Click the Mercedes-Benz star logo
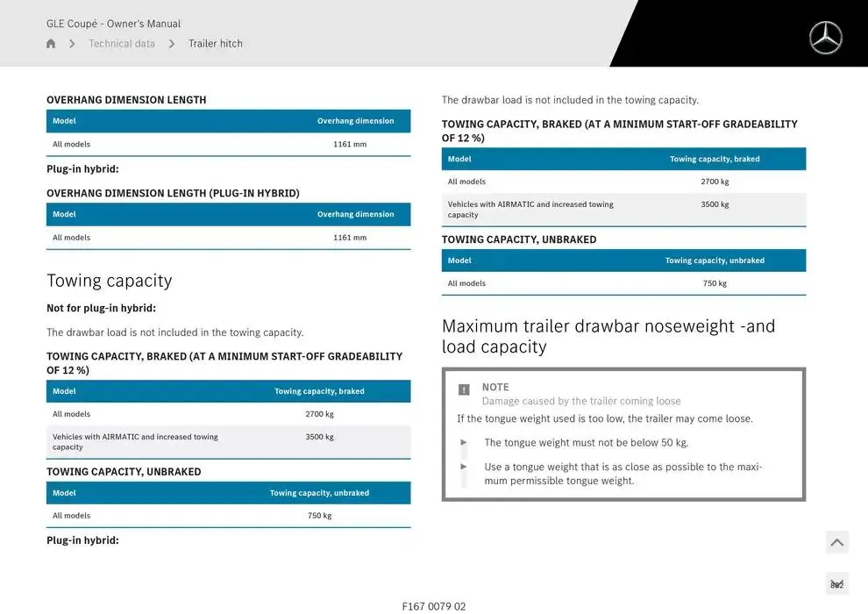Screen dimensions: 868x614 825,38
